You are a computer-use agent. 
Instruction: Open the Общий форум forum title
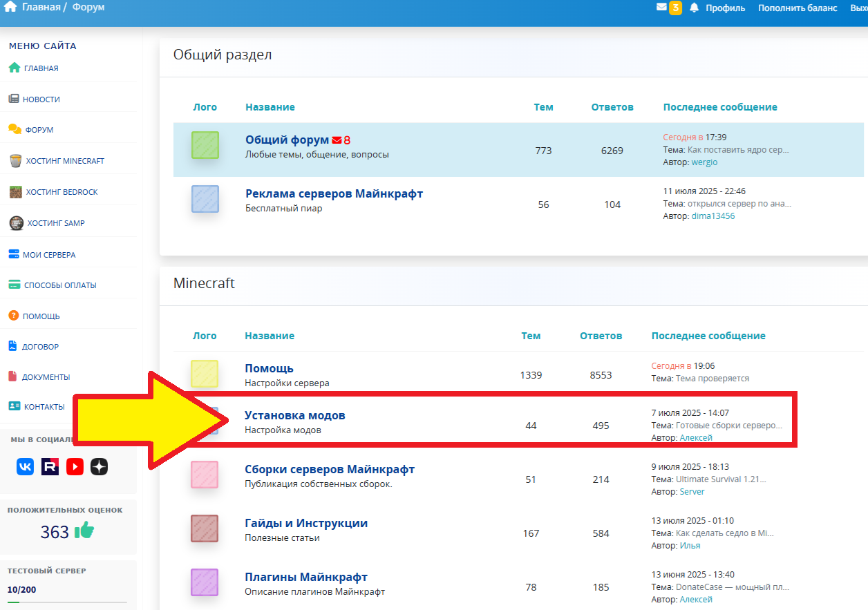click(287, 140)
